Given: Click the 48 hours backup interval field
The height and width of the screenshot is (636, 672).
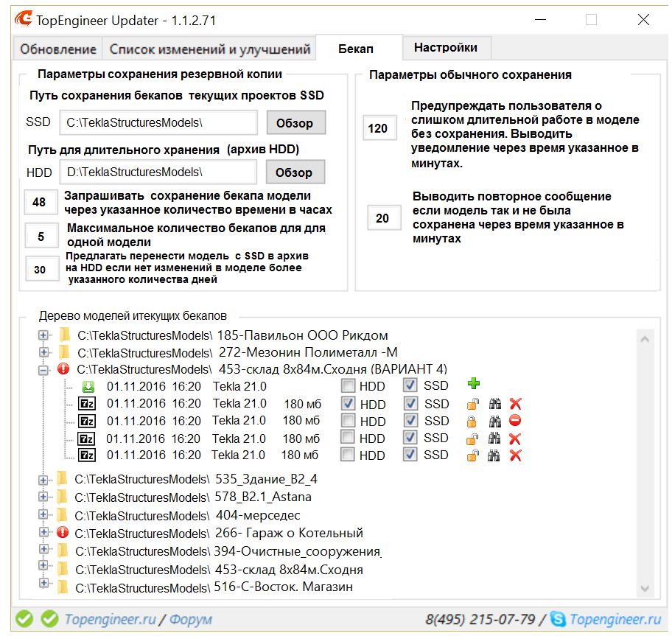Looking at the screenshot, I should [x=41, y=202].
